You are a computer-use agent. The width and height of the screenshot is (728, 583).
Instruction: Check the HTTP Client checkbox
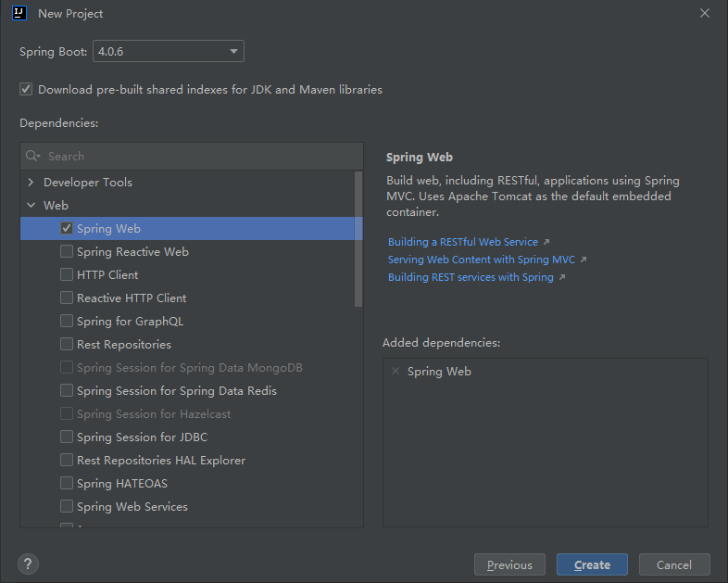click(x=67, y=274)
